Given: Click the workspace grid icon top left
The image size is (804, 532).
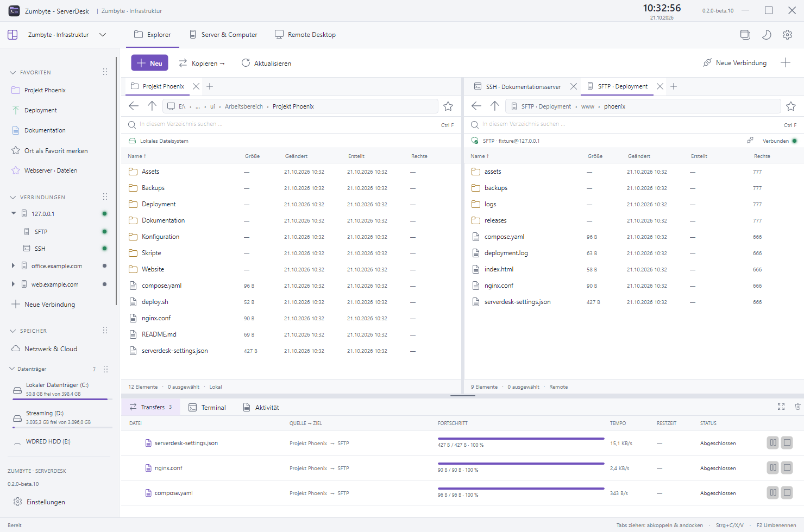Looking at the screenshot, I should tap(12, 35).
